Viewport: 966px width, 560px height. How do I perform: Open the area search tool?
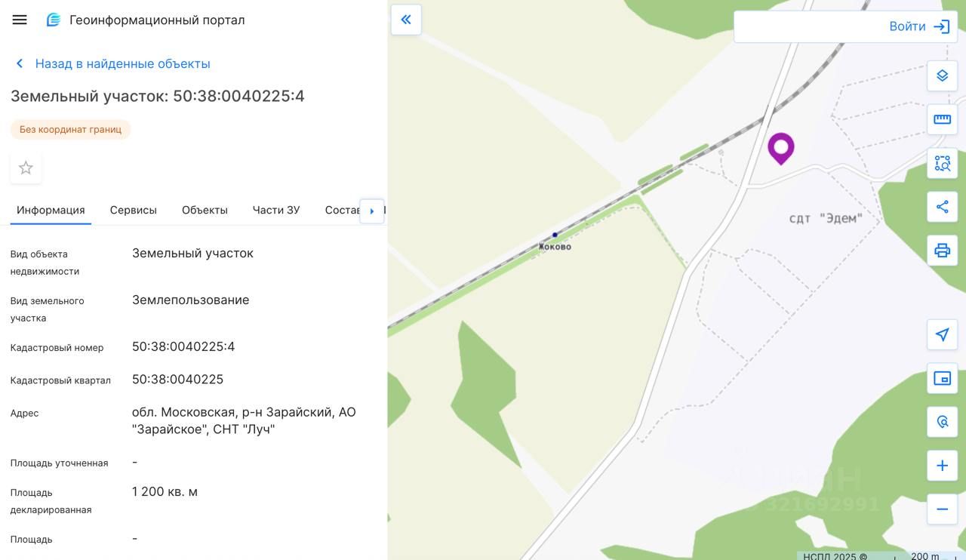942,163
